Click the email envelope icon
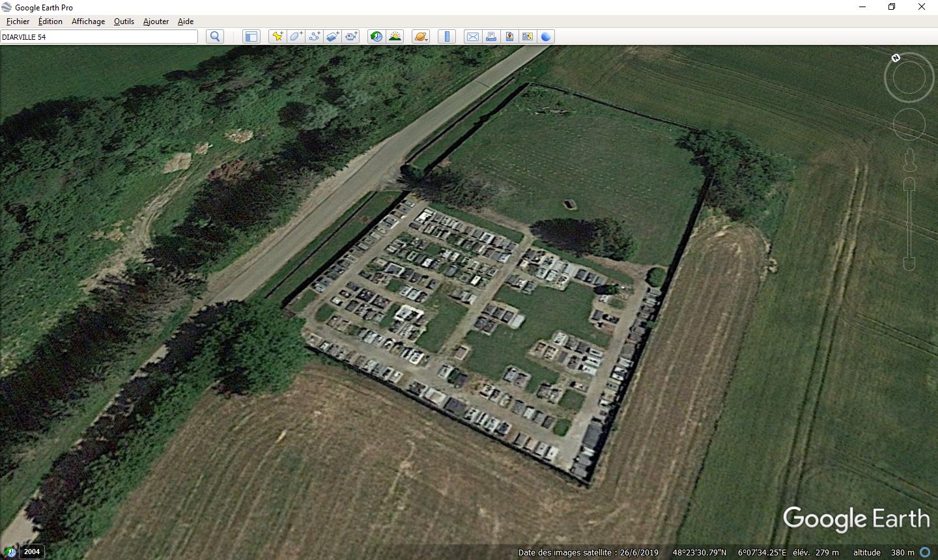938x560 pixels. 473,36
